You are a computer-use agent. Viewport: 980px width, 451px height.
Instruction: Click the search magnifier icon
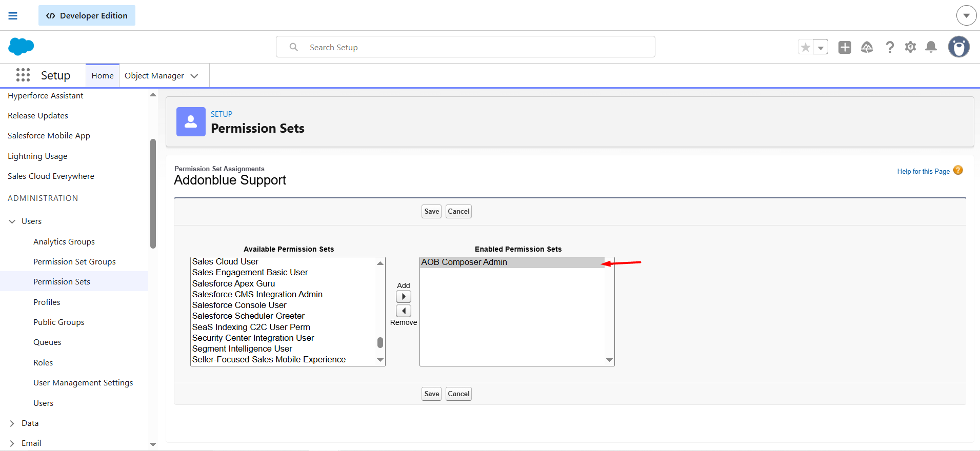pyautogui.click(x=293, y=47)
